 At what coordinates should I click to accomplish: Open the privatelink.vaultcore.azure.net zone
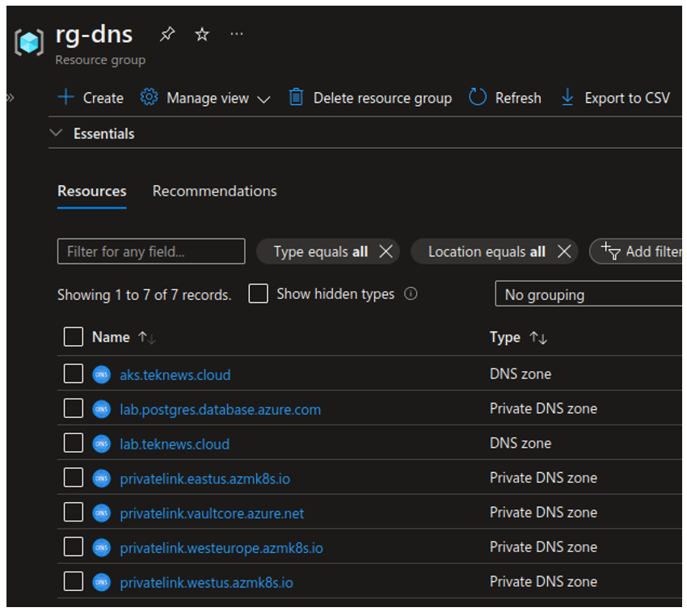pyautogui.click(x=212, y=513)
